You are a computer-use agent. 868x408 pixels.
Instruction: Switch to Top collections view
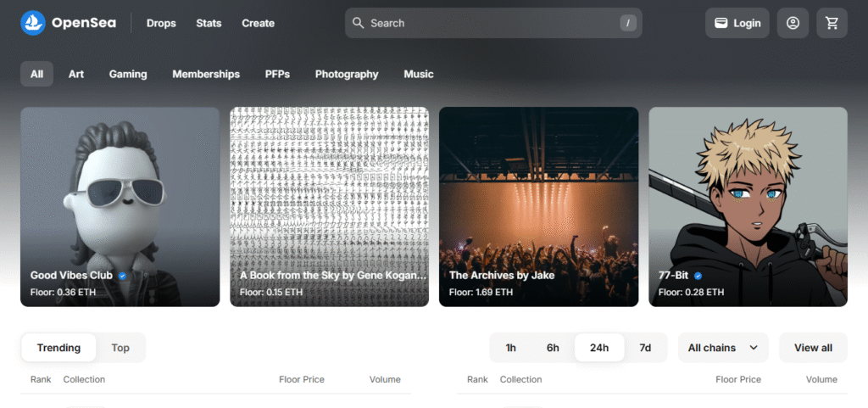120,348
